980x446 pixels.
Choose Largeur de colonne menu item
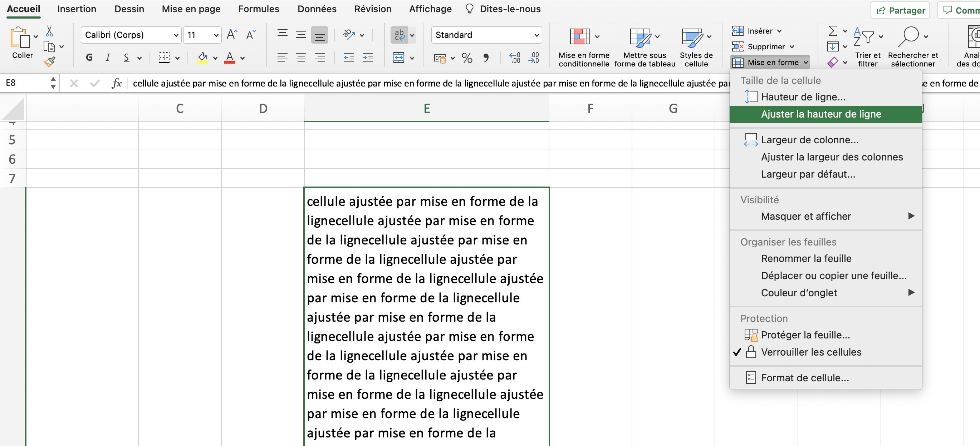click(825, 140)
